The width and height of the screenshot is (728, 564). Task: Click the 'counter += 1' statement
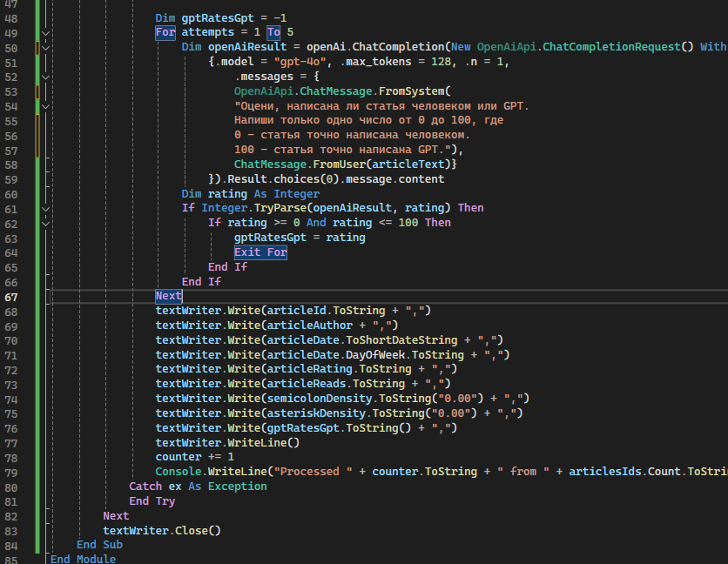coord(194,457)
